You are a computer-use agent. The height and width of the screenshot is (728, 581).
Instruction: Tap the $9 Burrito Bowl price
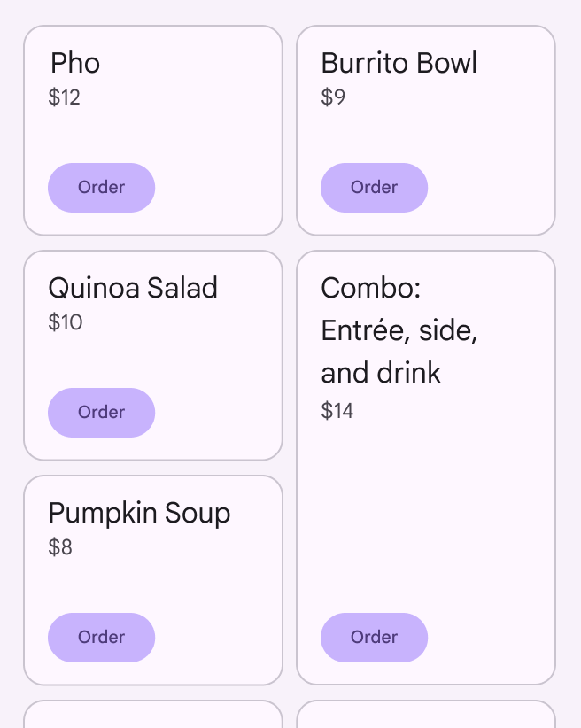point(333,97)
